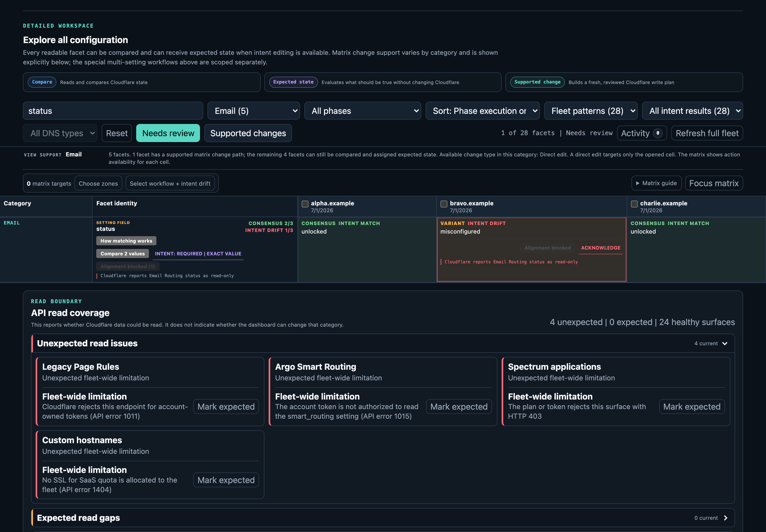Expand the Matrix guide disclosure
Screen dimensions: 766x532
(656, 183)
